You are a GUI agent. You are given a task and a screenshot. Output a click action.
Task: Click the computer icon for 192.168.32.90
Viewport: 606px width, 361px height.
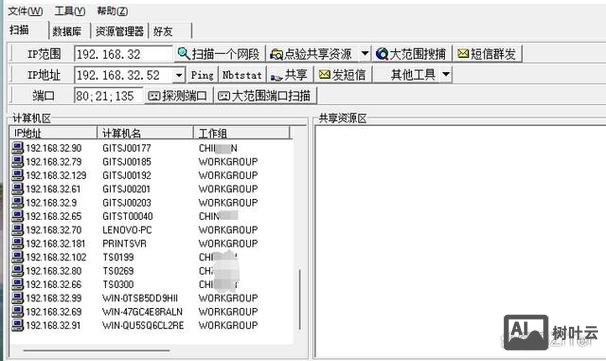[x=17, y=148]
